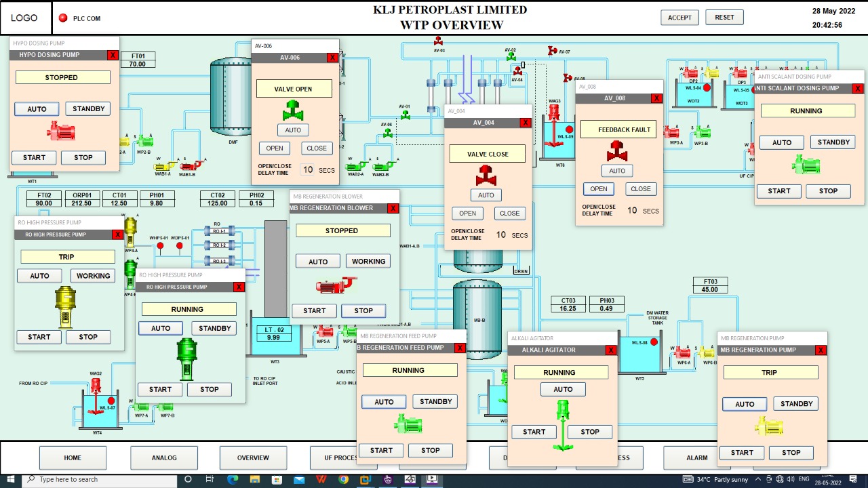
Task: Select the WP2-B pump on the overview
Action: pos(145,142)
